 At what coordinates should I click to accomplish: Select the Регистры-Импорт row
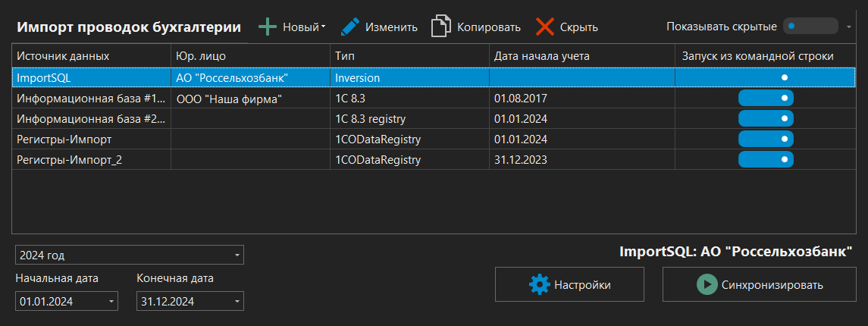click(x=434, y=139)
